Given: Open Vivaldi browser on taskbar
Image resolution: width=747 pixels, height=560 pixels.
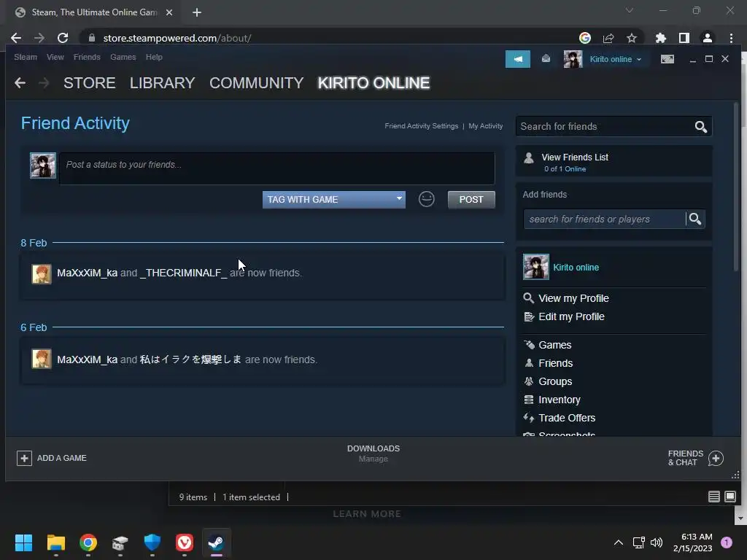Looking at the screenshot, I should click(185, 542).
